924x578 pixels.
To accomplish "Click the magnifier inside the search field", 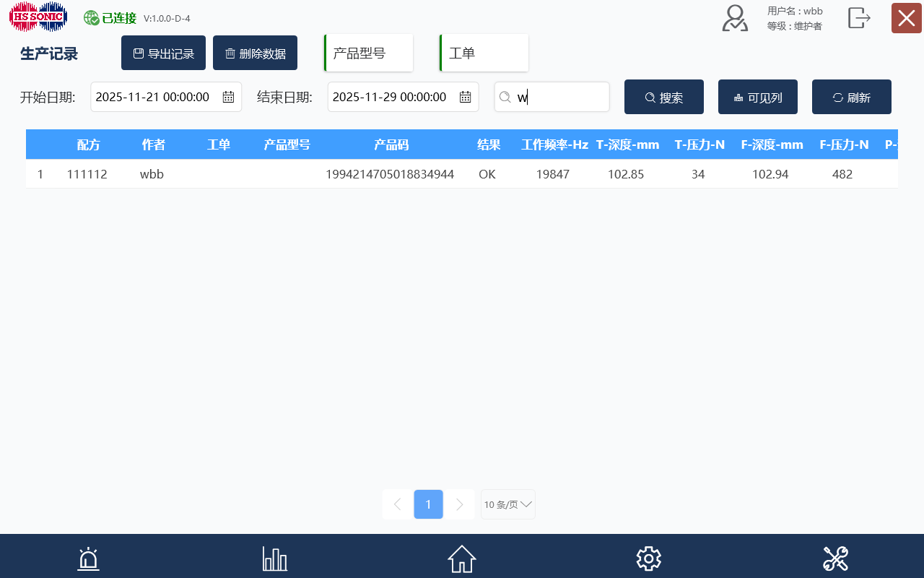I will click(505, 96).
